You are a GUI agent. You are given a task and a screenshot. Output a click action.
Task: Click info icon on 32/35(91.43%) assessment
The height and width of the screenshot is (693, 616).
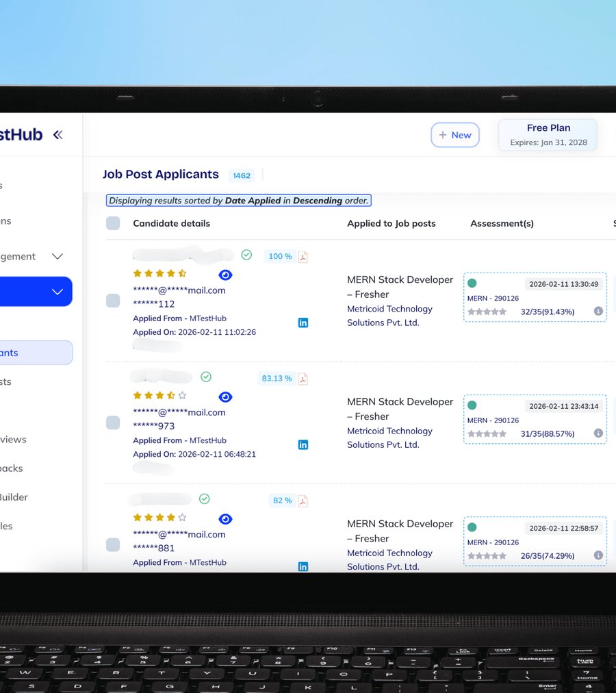tap(598, 311)
